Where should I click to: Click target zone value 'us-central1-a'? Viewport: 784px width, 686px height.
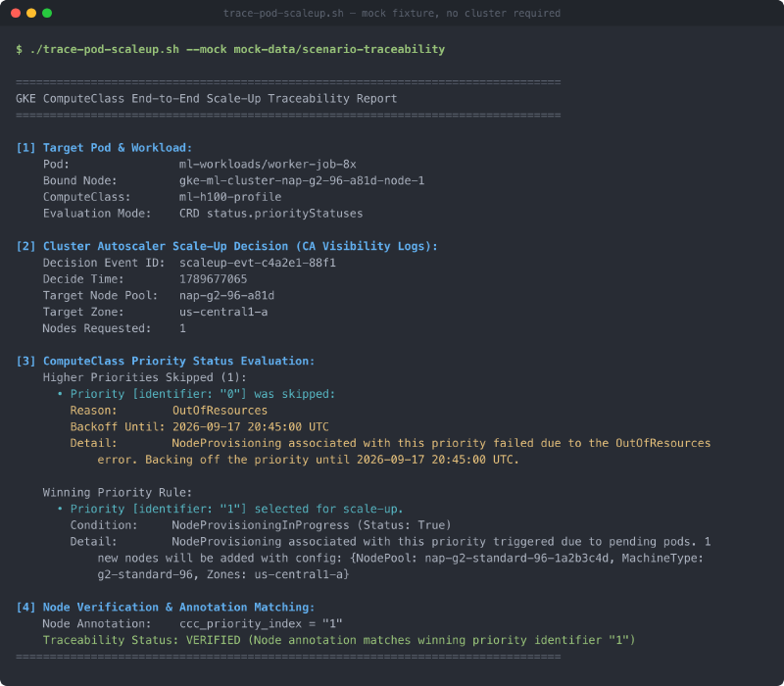223,312
